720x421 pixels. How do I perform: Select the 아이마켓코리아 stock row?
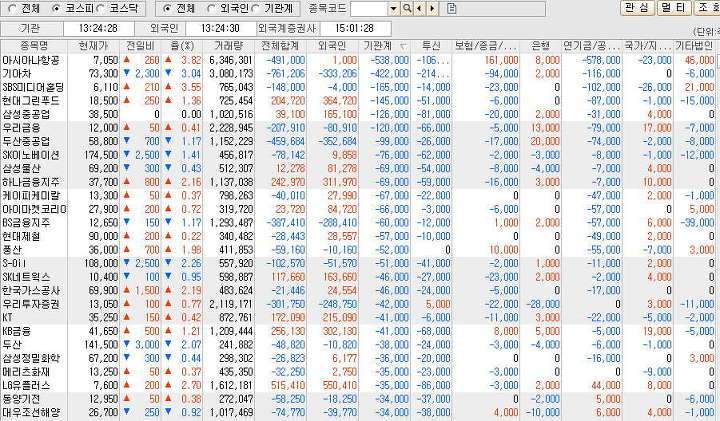pyautogui.click(x=357, y=209)
